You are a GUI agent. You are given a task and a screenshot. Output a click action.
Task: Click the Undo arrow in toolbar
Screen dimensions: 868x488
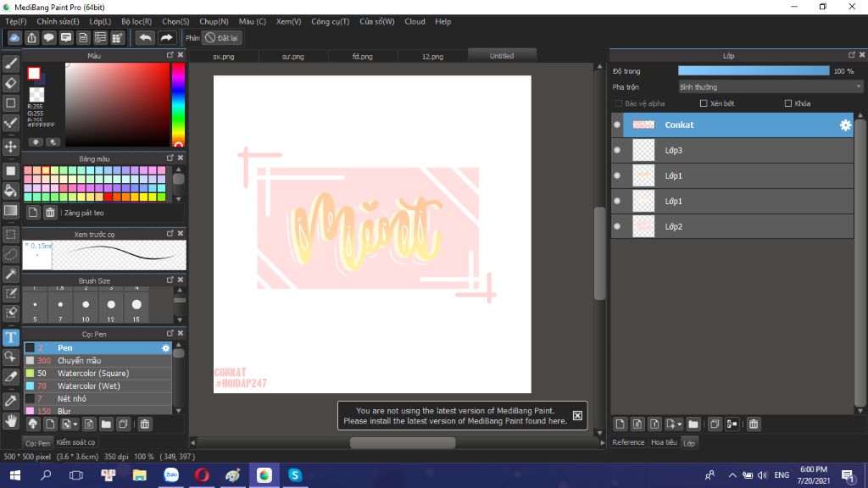145,37
